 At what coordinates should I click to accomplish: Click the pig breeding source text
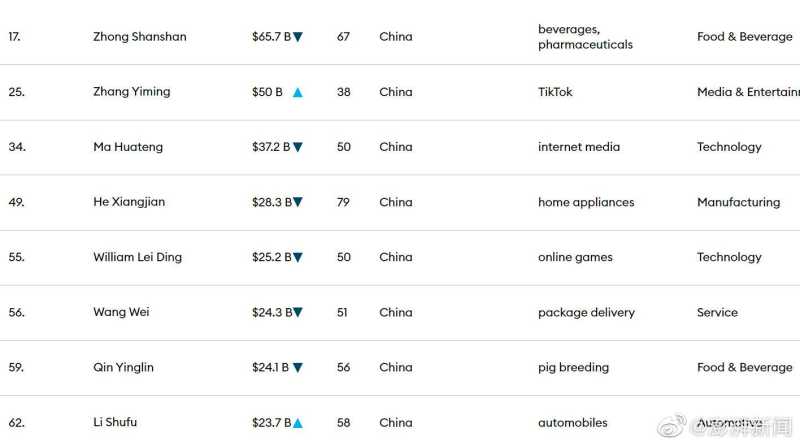click(x=573, y=367)
